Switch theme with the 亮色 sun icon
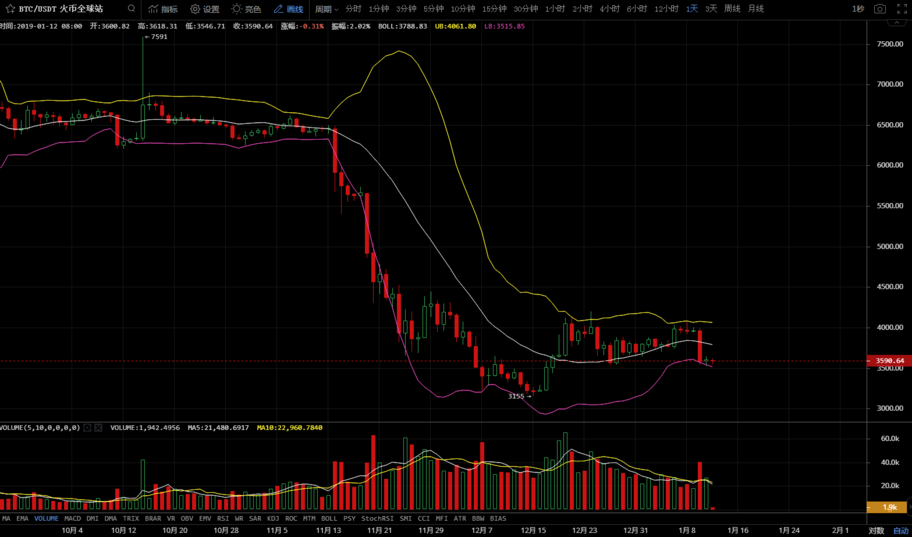 click(246, 9)
